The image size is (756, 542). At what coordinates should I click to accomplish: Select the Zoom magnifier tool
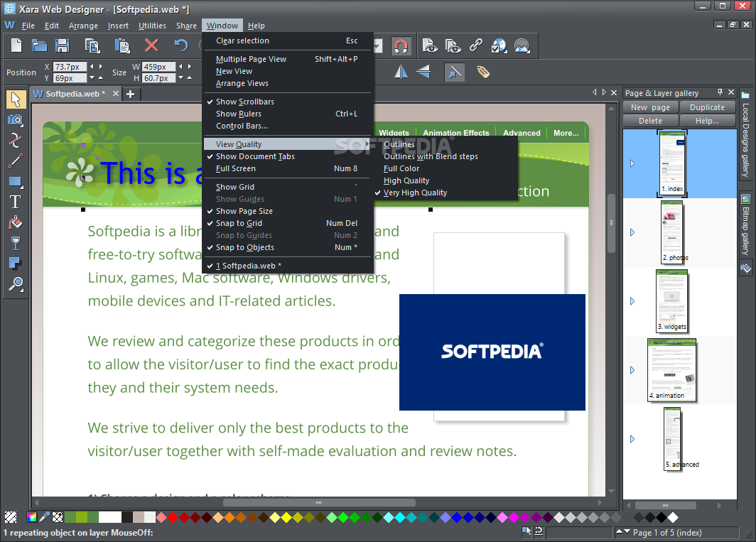coord(16,285)
